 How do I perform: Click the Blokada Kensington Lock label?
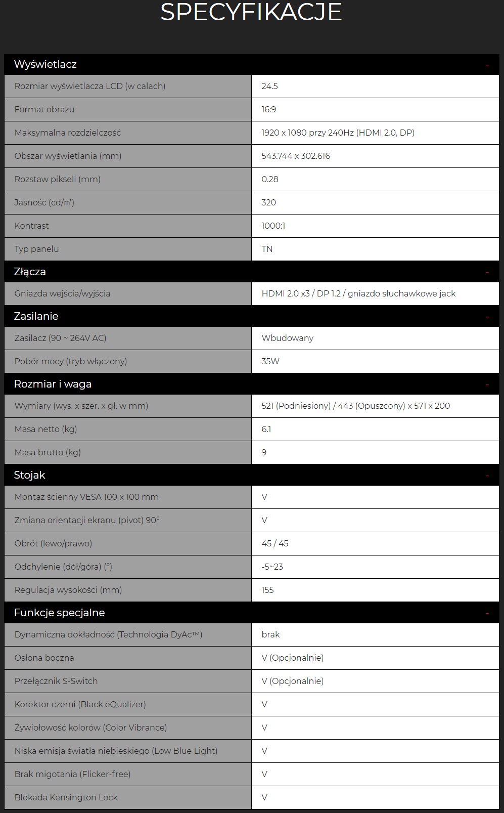(x=66, y=797)
